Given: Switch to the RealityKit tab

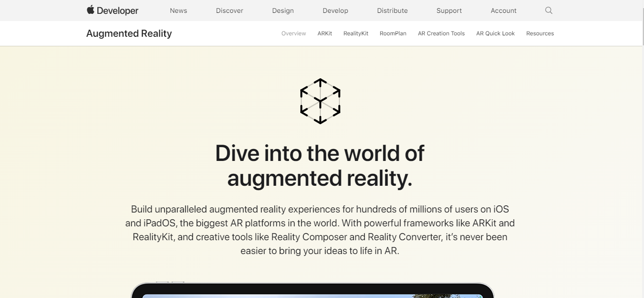Looking at the screenshot, I should (x=356, y=33).
